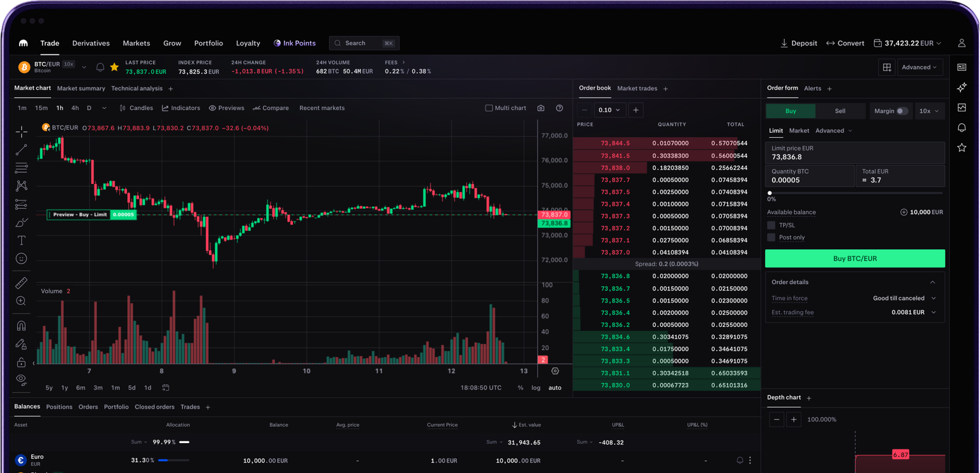Viewport: 980px width, 473px height.
Task: Click the order amount percentage slider
Action: point(856,193)
